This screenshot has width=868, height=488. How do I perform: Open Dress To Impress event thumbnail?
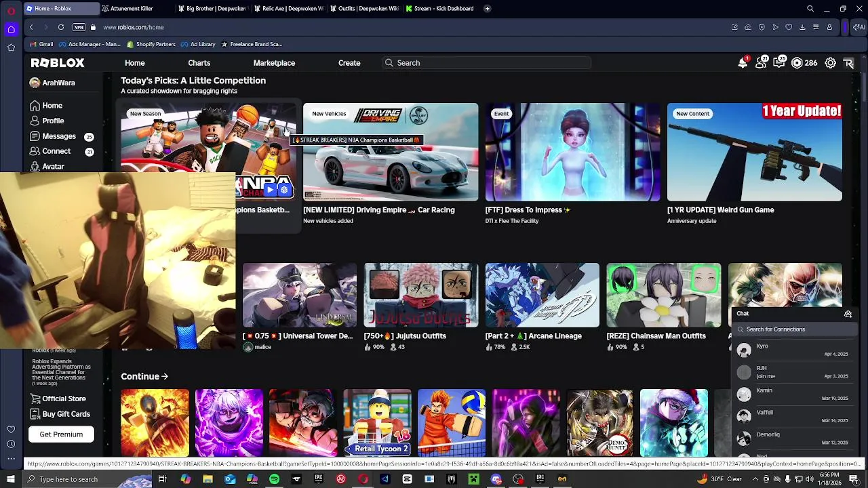point(572,152)
